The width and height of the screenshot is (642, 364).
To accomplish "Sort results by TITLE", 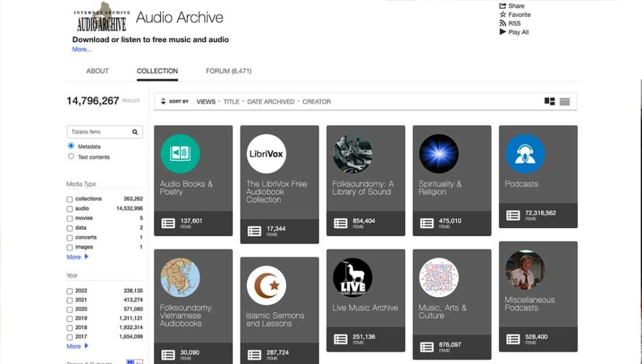I will 231,101.
